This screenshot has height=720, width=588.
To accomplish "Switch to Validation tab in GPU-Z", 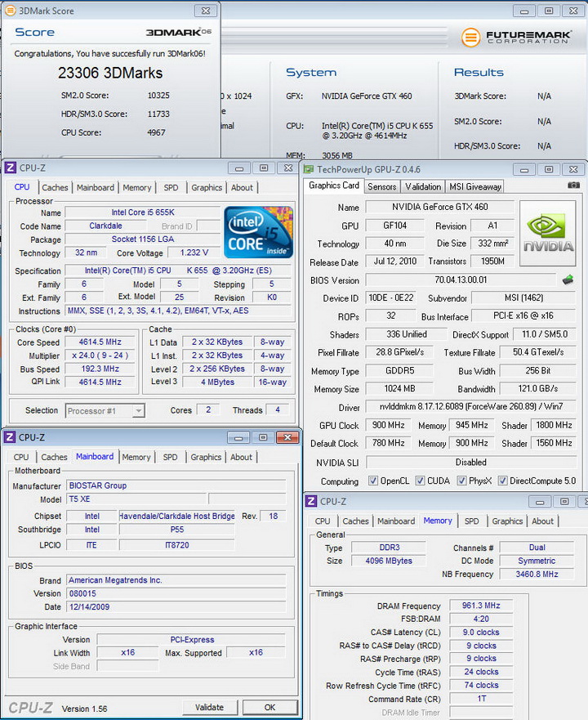I will point(423,186).
